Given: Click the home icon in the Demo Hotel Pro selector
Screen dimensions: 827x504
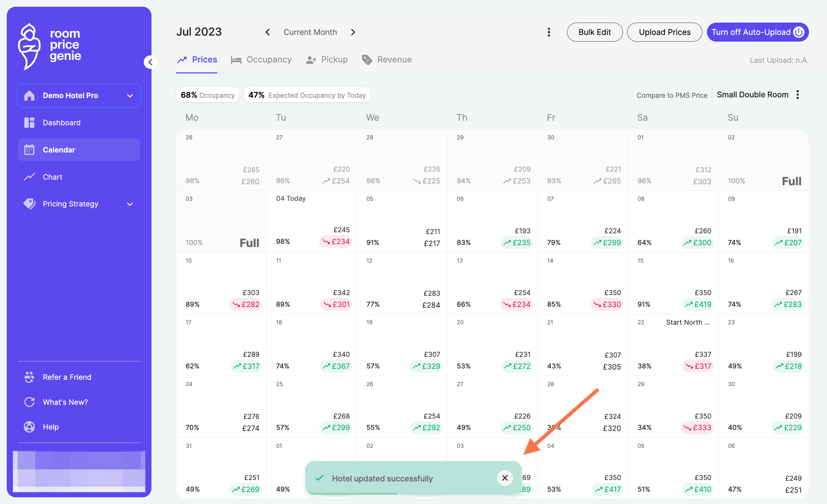Looking at the screenshot, I should coord(29,95).
